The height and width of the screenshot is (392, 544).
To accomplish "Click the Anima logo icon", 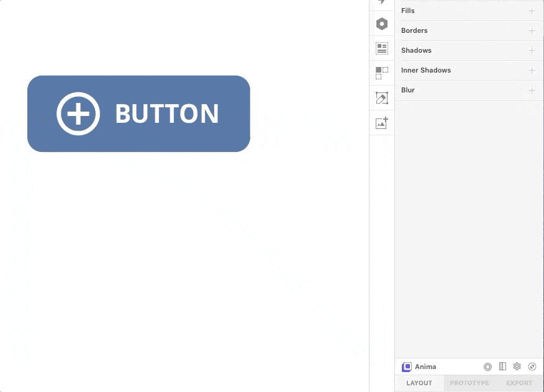I will point(406,367).
